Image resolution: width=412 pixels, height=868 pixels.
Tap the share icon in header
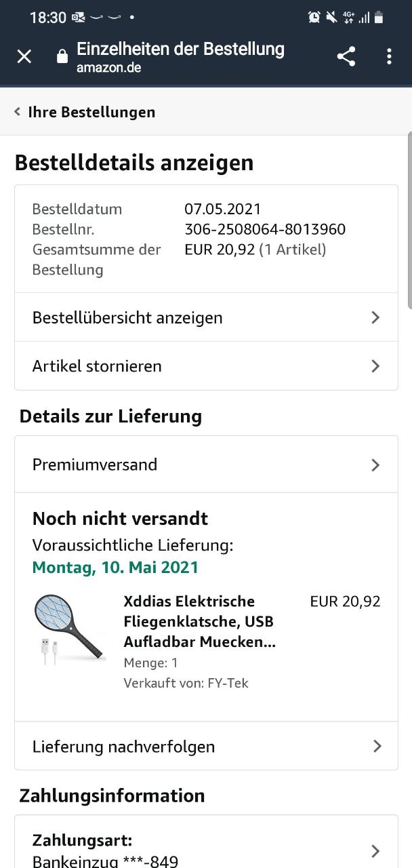pyautogui.click(x=346, y=56)
